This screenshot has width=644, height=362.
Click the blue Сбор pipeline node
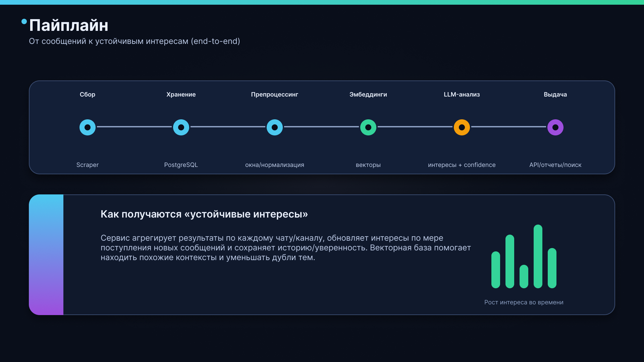pyautogui.click(x=88, y=127)
